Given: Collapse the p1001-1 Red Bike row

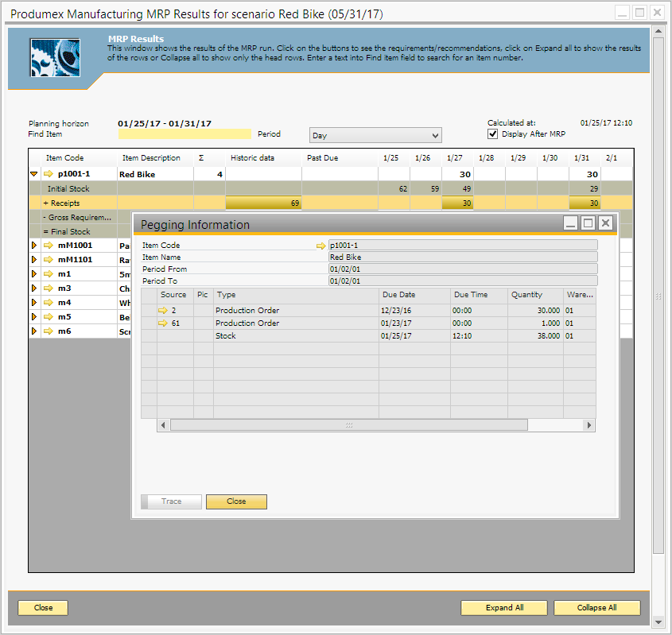Looking at the screenshot, I should point(34,174).
